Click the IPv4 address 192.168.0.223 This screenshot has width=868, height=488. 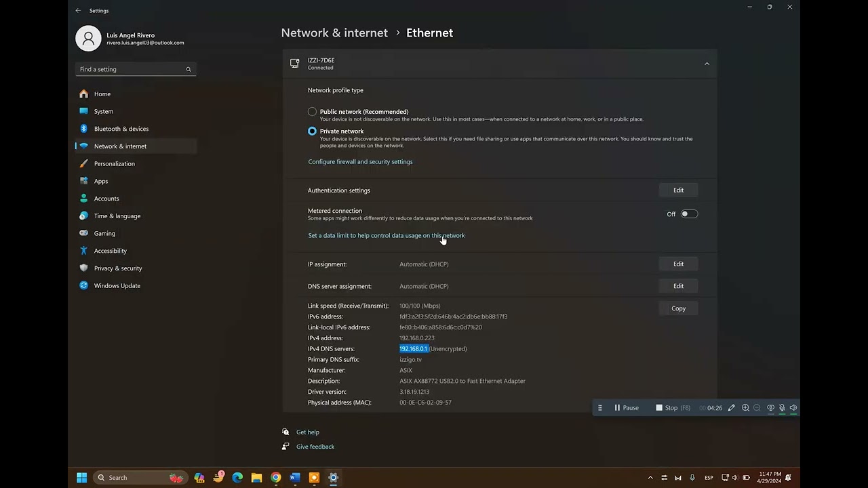coord(417,338)
